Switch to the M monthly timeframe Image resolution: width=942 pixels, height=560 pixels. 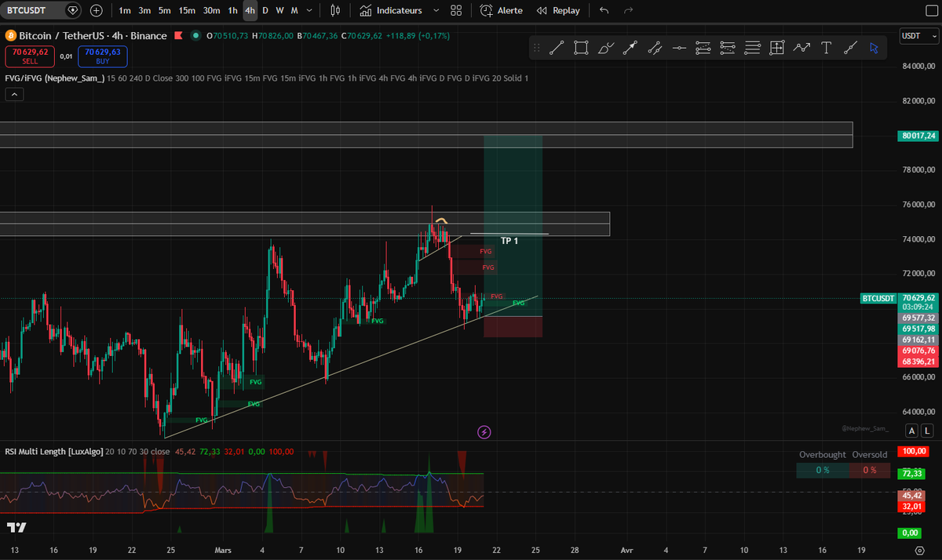294,10
